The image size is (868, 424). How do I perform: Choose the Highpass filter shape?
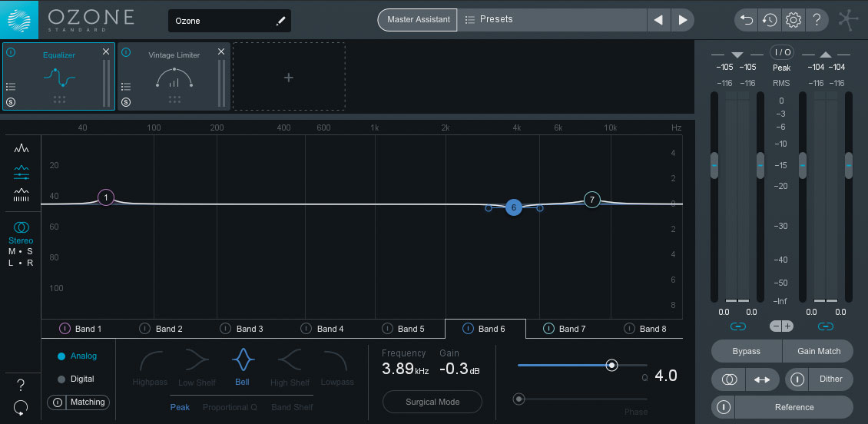tap(151, 367)
